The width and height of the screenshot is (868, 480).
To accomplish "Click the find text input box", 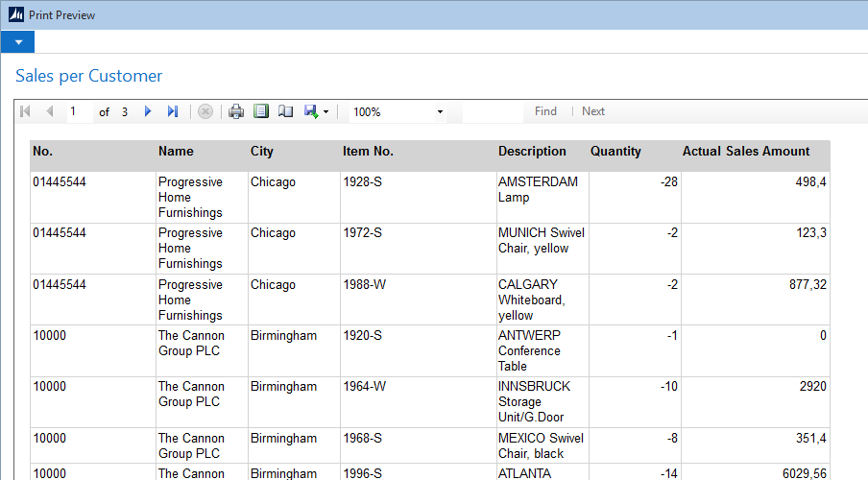I will [492, 111].
